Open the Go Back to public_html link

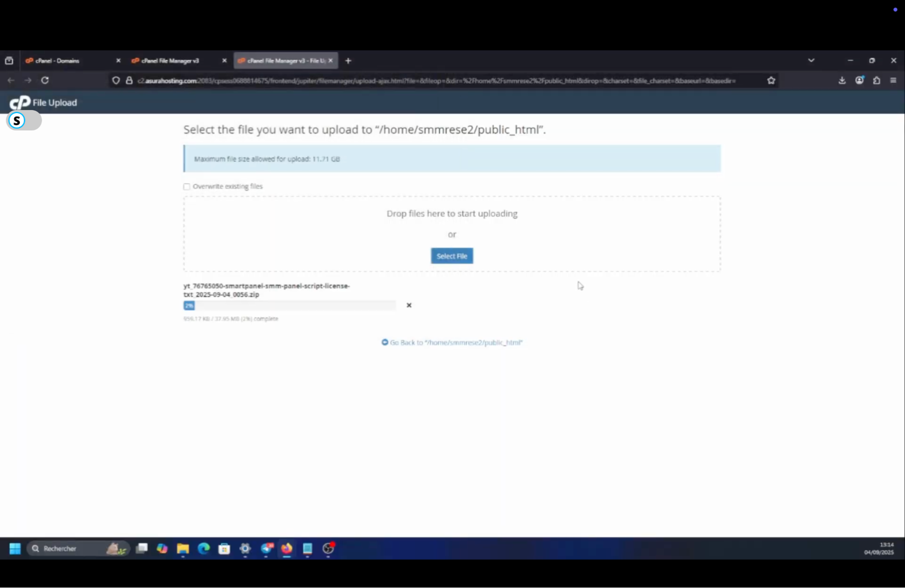click(x=452, y=343)
